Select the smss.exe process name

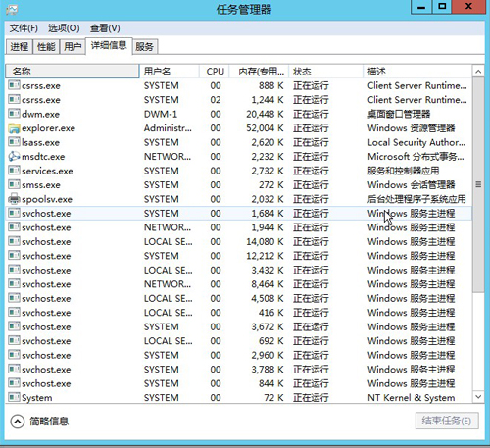41,185
